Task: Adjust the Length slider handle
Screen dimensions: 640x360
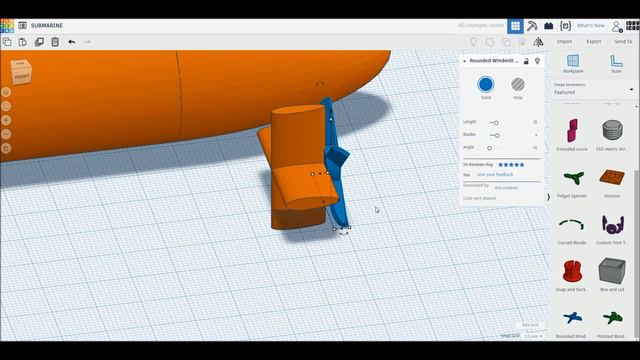Action: 496,122
